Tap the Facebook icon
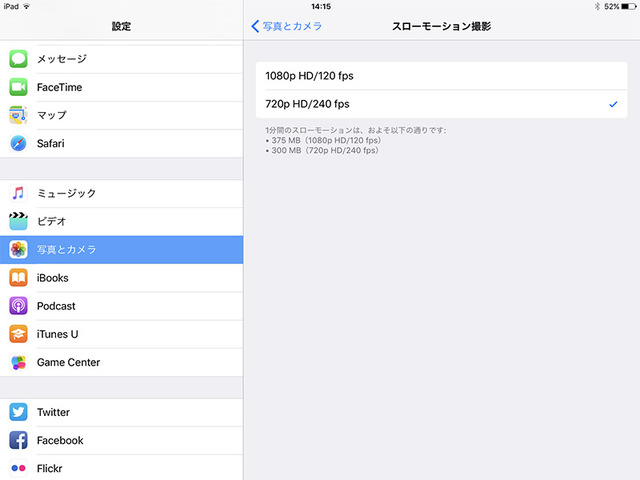 click(18, 440)
